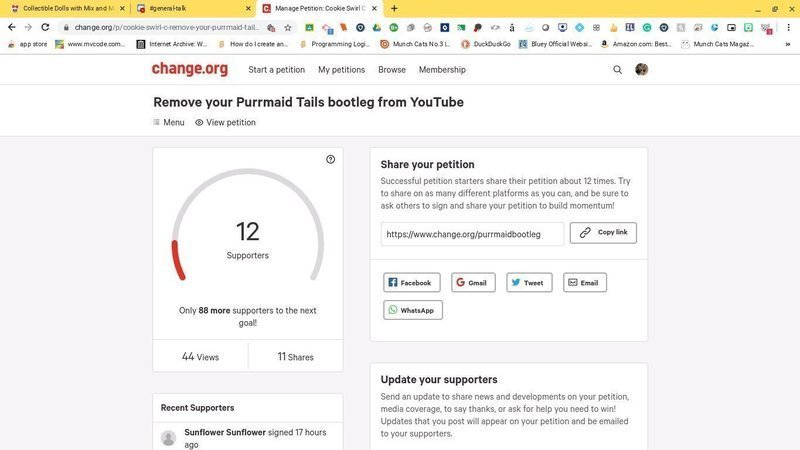Go to Start a petition
Image resolution: width=800 pixels, height=450 pixels.
point(276,70)
